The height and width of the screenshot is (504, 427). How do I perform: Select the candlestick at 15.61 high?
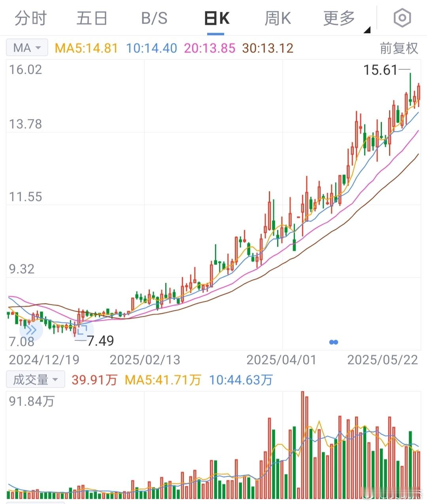click(410, 91)
